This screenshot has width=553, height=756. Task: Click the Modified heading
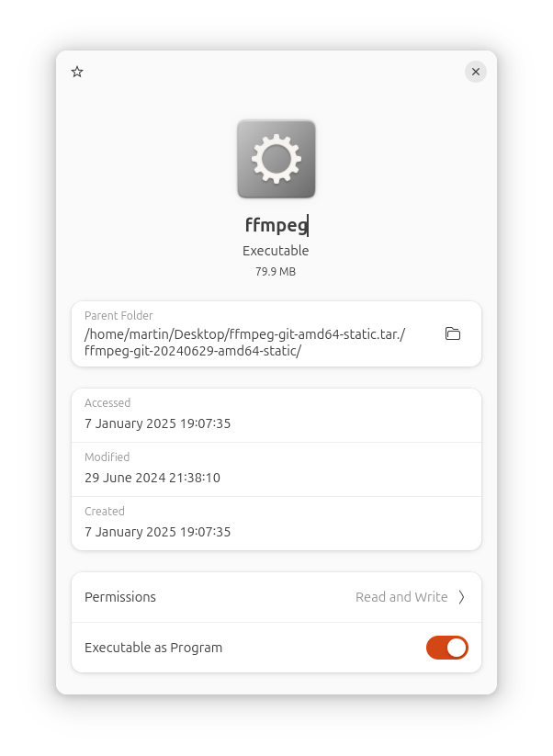click(107, 457)
